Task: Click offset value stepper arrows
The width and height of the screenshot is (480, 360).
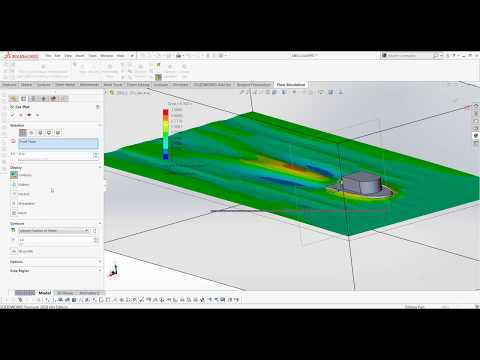Action: point(96,155)
